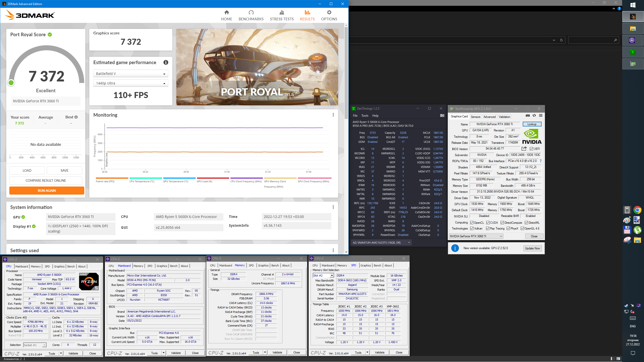This screenshot has height=362, width=644.
Task: Open the HOME section in 3DMark
Action: [x=226, y=15]
